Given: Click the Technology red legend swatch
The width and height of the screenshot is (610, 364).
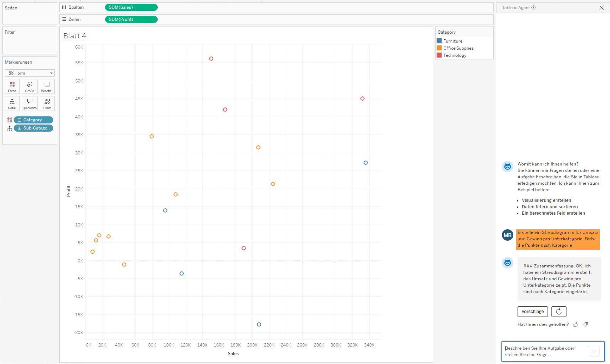Looking at the screenshot, I should tap(439, 55).
